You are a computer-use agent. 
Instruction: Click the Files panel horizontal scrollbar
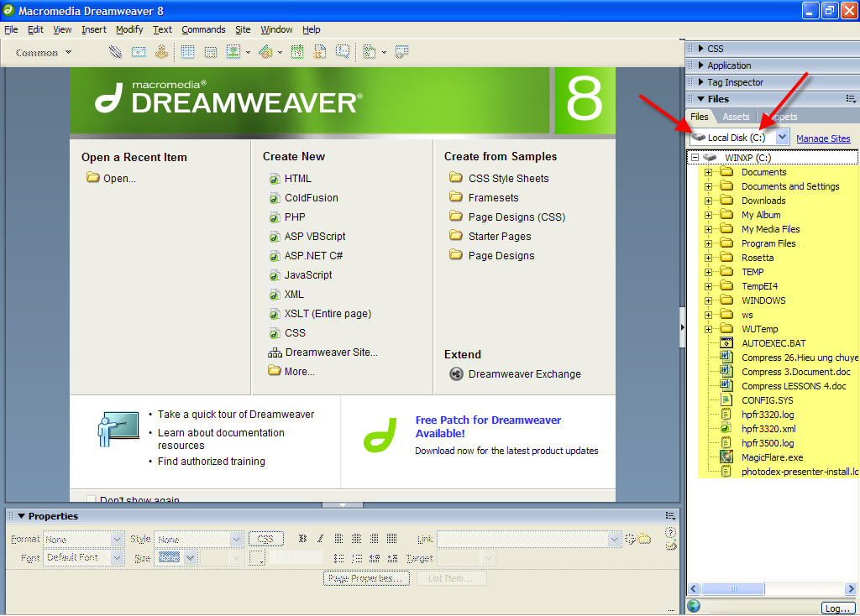pos(773,589)
